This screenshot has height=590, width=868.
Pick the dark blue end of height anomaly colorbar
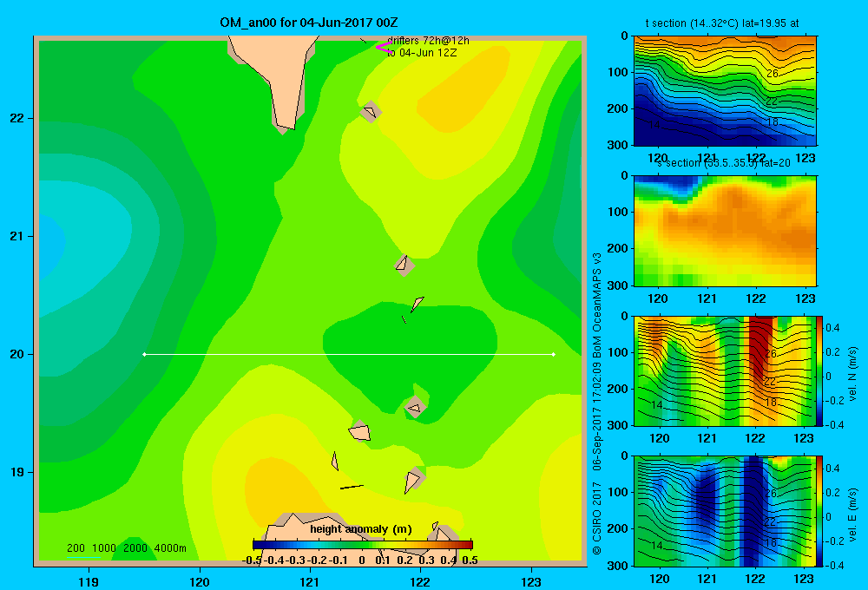258,545
